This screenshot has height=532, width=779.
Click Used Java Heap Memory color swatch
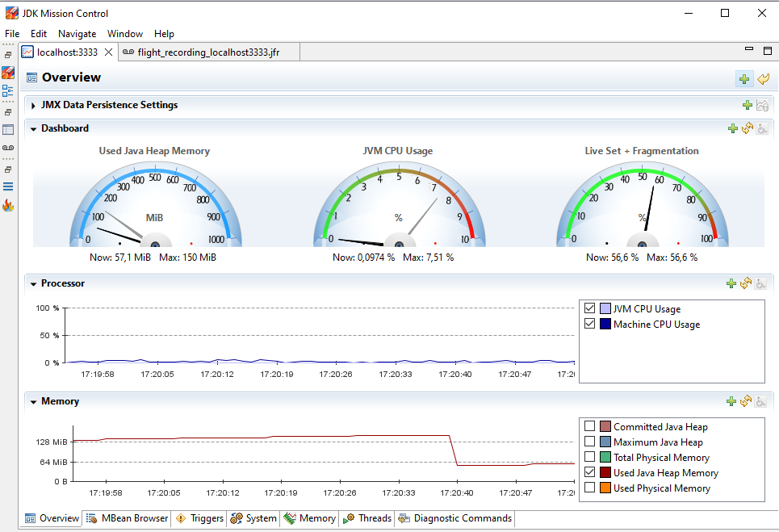605,472
